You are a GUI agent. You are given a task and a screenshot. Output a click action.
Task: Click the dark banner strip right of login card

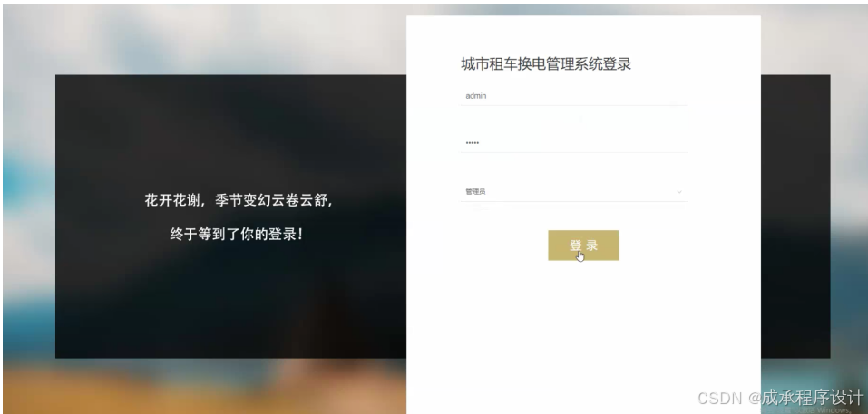[795, 217]
